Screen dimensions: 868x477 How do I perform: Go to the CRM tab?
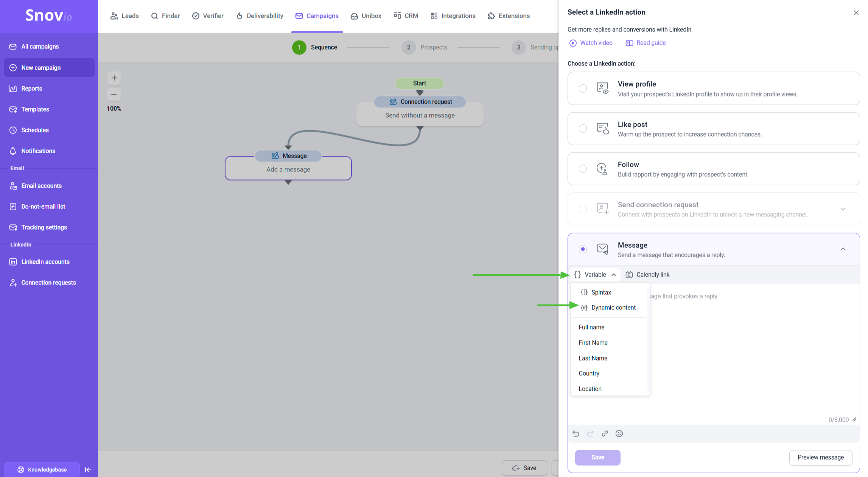pos(406,16)
